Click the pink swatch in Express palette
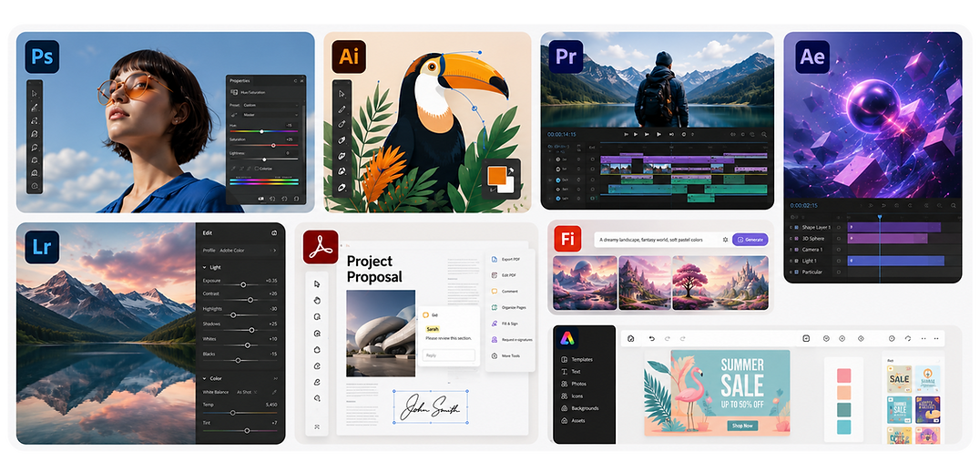The height and width of the screenshot is (463, 980). [843, 376]
